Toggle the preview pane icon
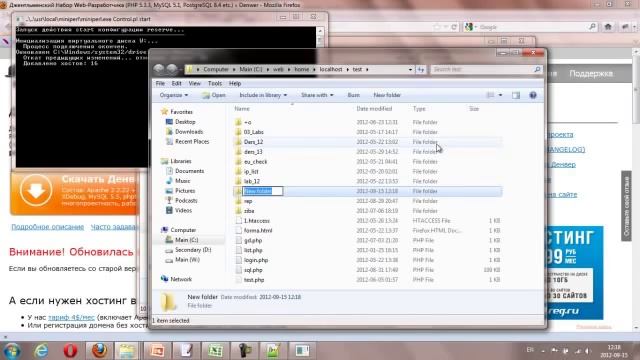Screen dimensions: 640x360 pyautogui.click(x=516, y=95)
